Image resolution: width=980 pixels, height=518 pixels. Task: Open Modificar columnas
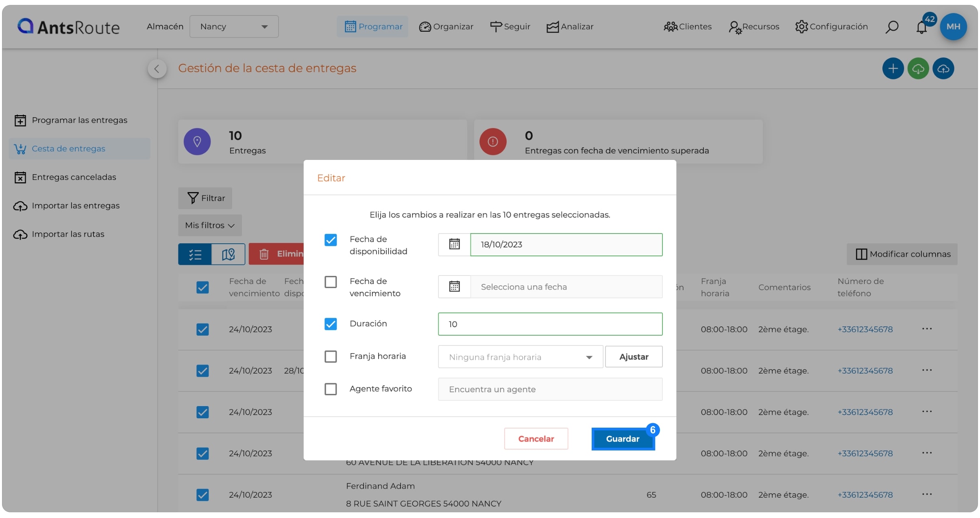point(902,254)
